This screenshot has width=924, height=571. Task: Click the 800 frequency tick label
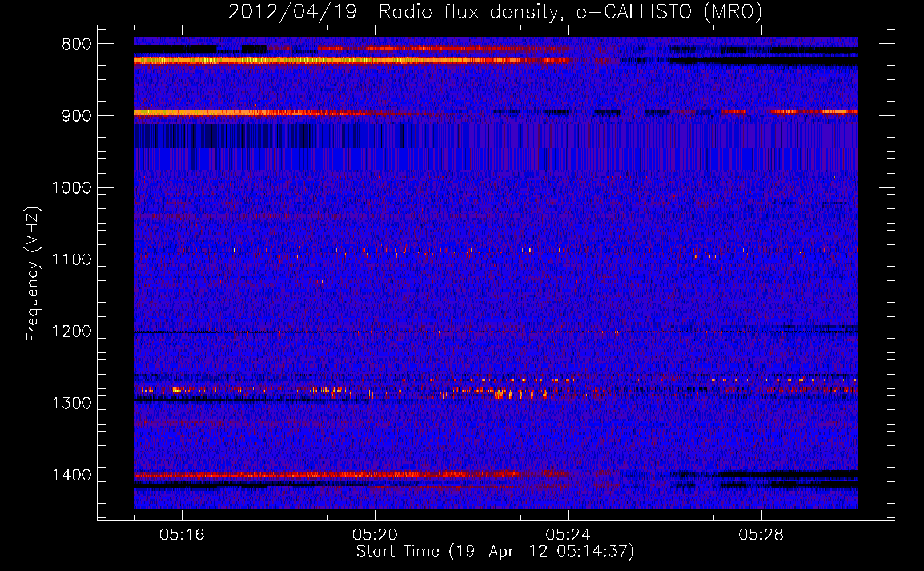pos(76,45)
